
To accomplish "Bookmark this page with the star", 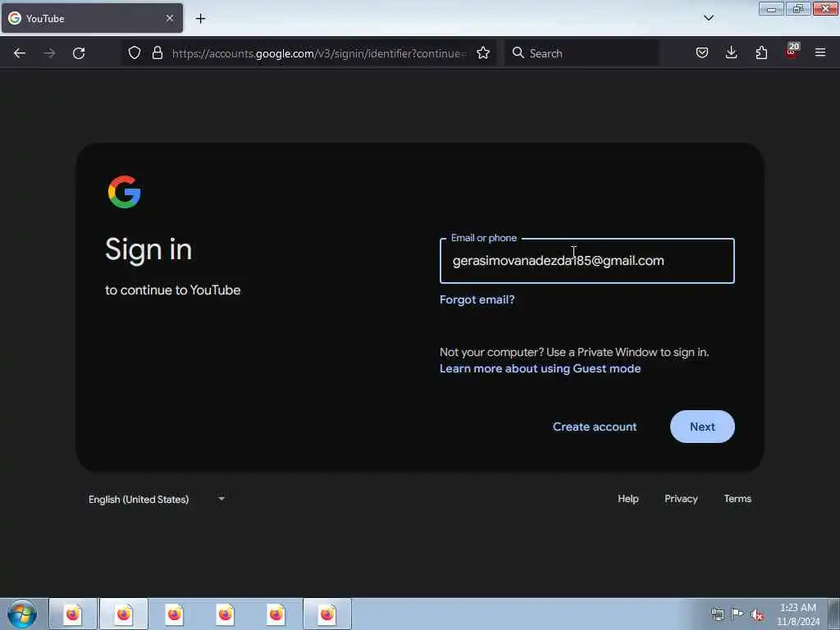I will click(483, 52).
